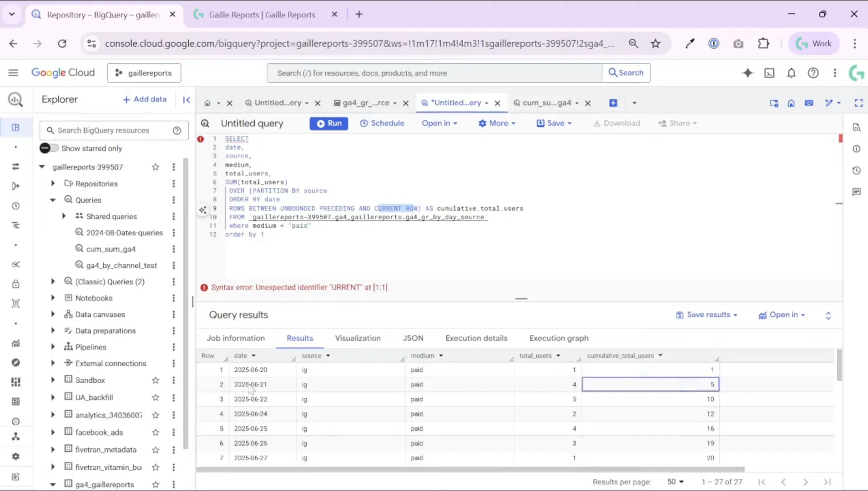This screenshot has width=868, height=491.
Task: Click Save results above the query results
Action: 707,314
